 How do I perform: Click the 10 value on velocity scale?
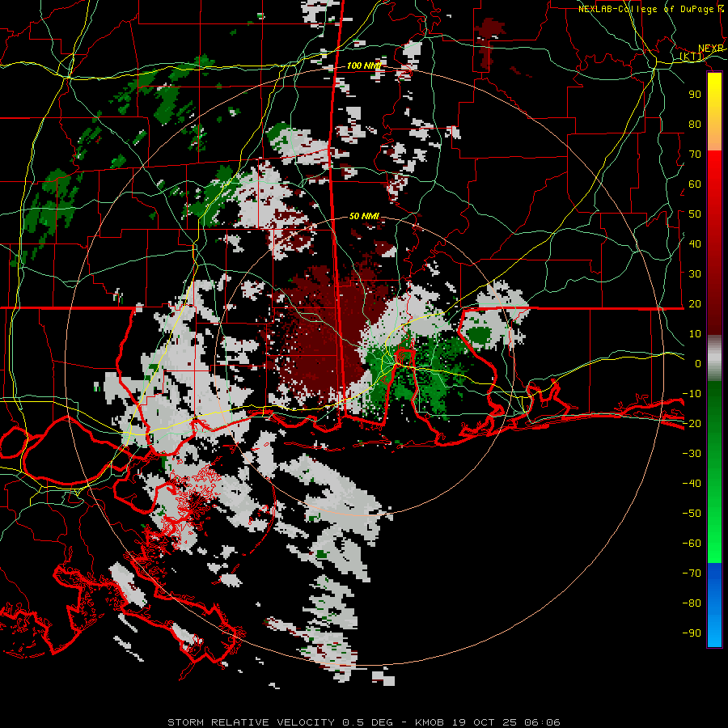695,334
